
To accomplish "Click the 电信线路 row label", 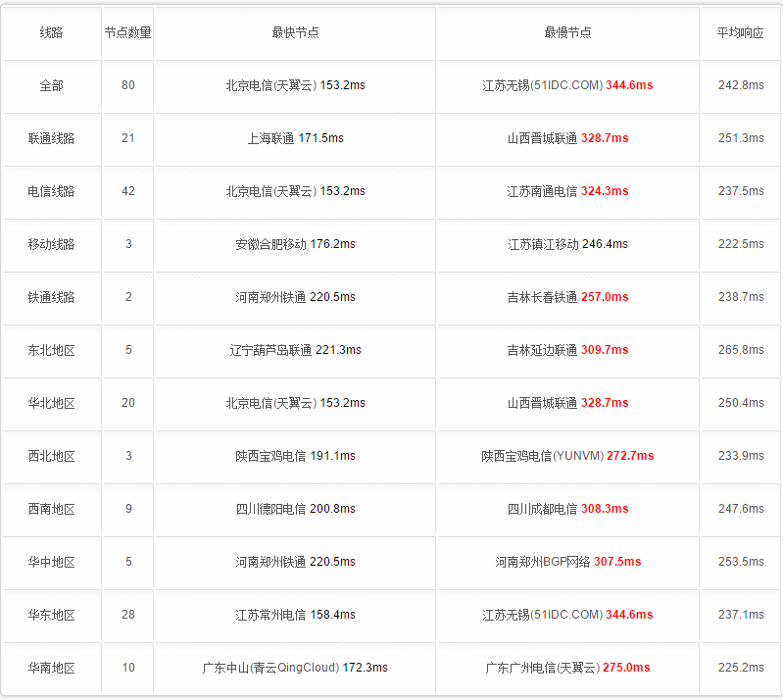I will tap(51, 191).
